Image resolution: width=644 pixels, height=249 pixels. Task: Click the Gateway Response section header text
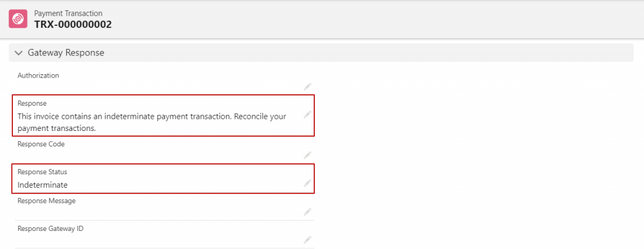coord(66,53)
